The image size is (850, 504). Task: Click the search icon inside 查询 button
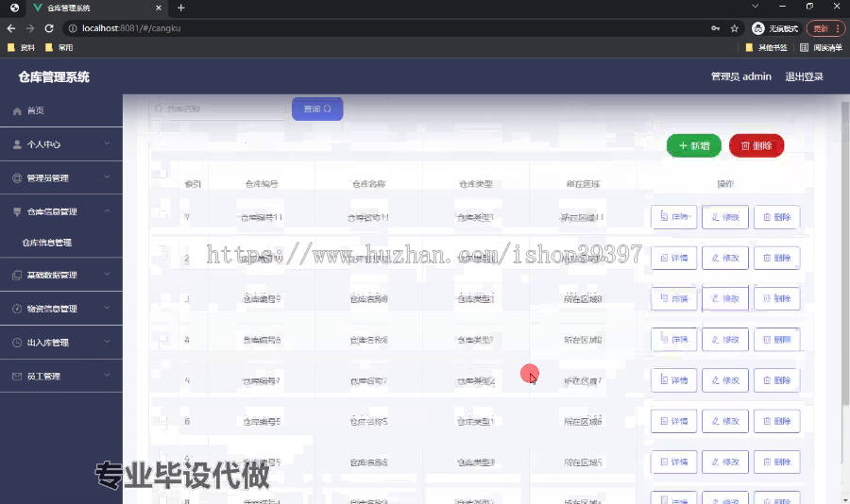coord(328,109)
